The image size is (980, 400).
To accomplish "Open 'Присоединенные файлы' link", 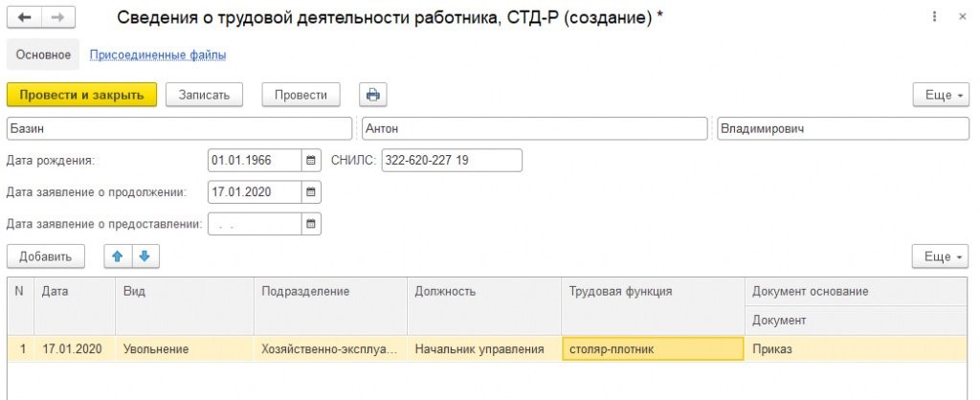I will click(x=158, y=55).
